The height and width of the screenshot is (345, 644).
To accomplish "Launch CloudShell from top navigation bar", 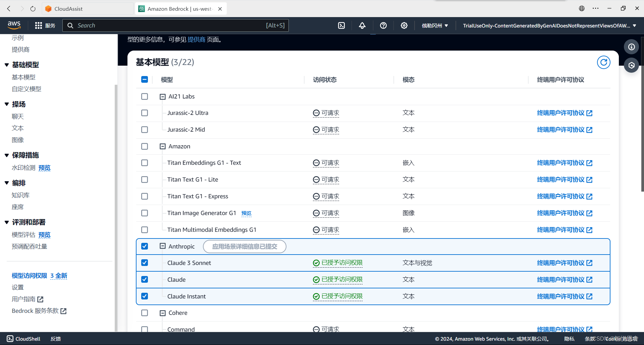I will 341,25.
